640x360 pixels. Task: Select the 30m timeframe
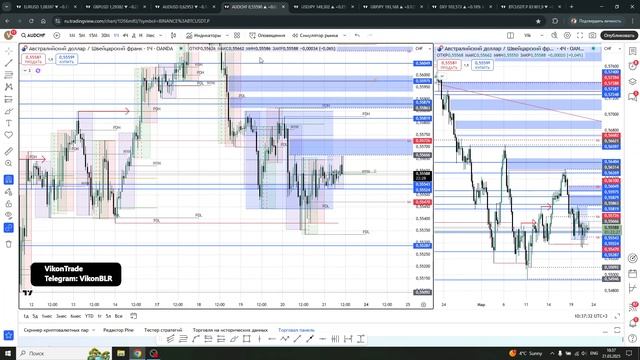pos(105,36)
